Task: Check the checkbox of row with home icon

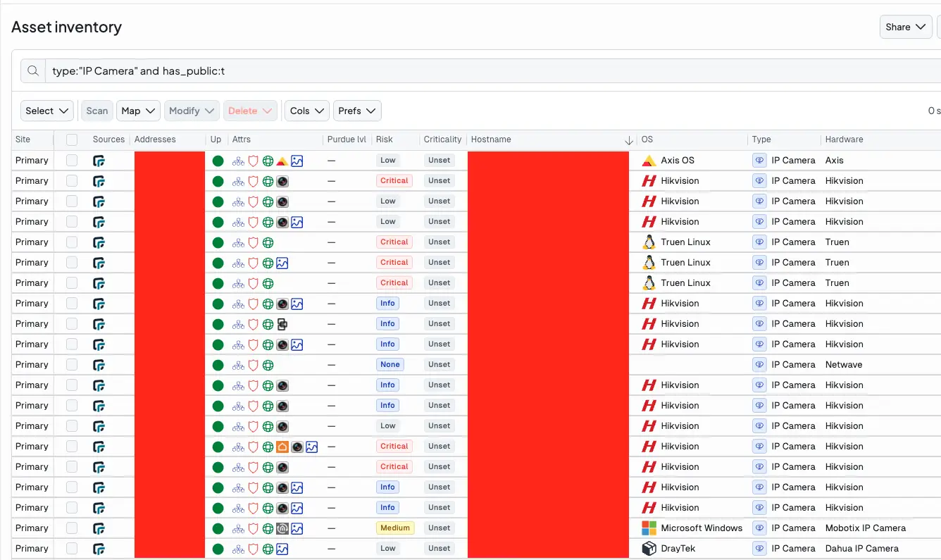Action: pos(72,447)
